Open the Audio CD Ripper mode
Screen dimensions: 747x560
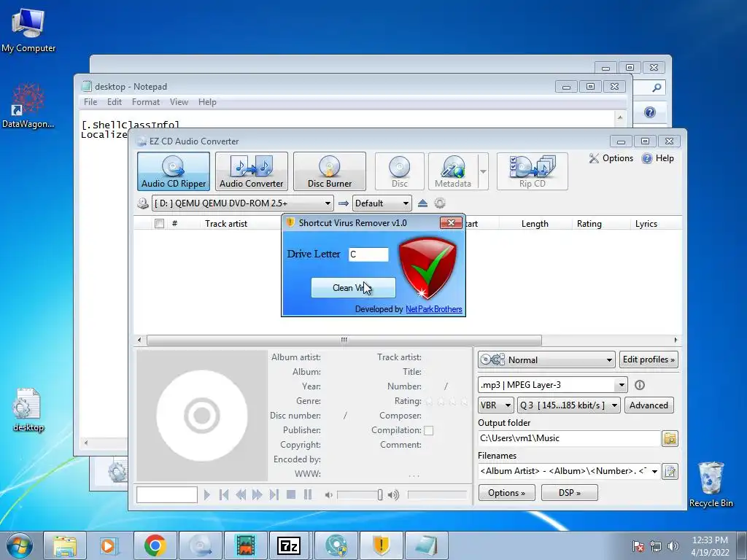(174, 171)
